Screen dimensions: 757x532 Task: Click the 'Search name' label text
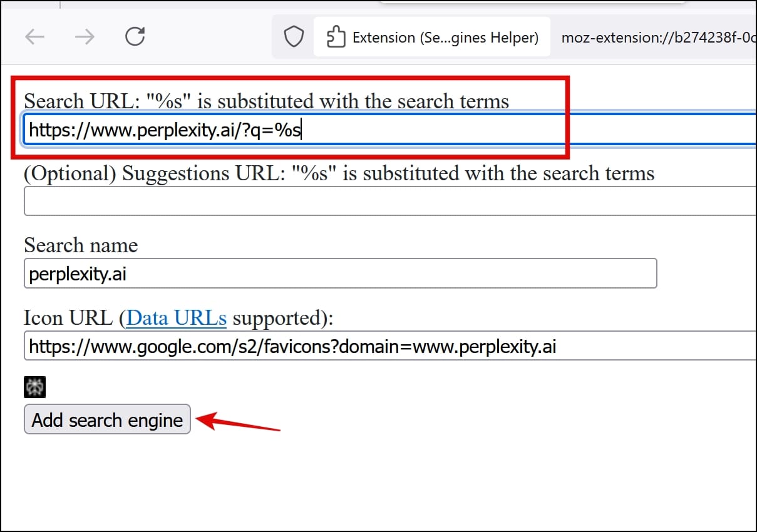coord(81,245)
